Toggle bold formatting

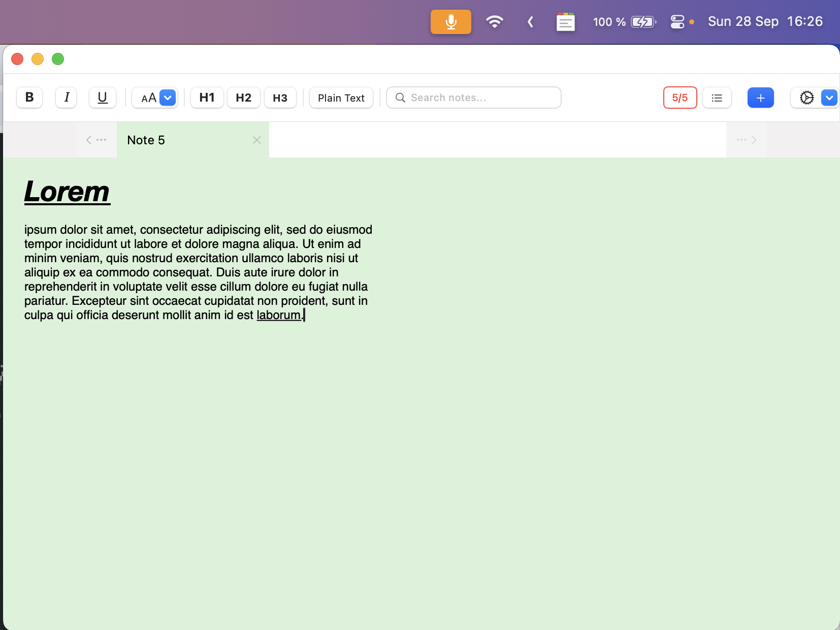coord(29,98)
